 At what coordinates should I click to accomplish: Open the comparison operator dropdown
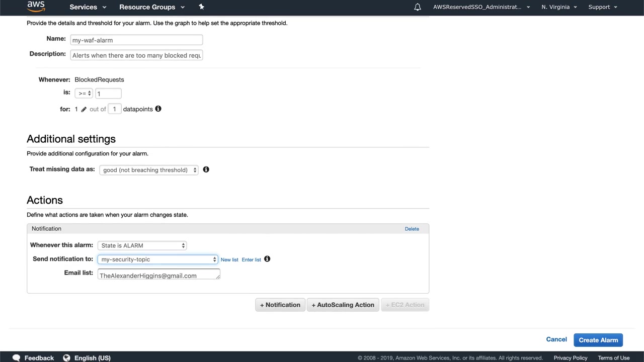[x=84, y=94]
